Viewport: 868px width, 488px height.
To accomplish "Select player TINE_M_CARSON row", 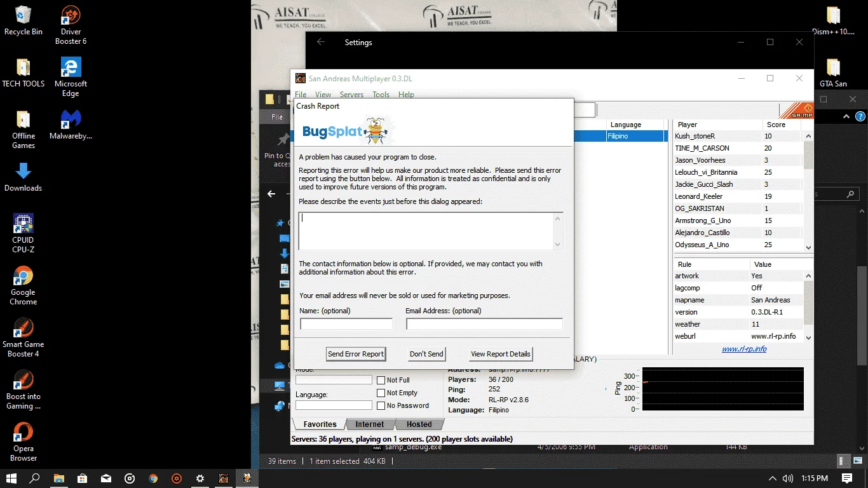I will click(x=738, y=148).
